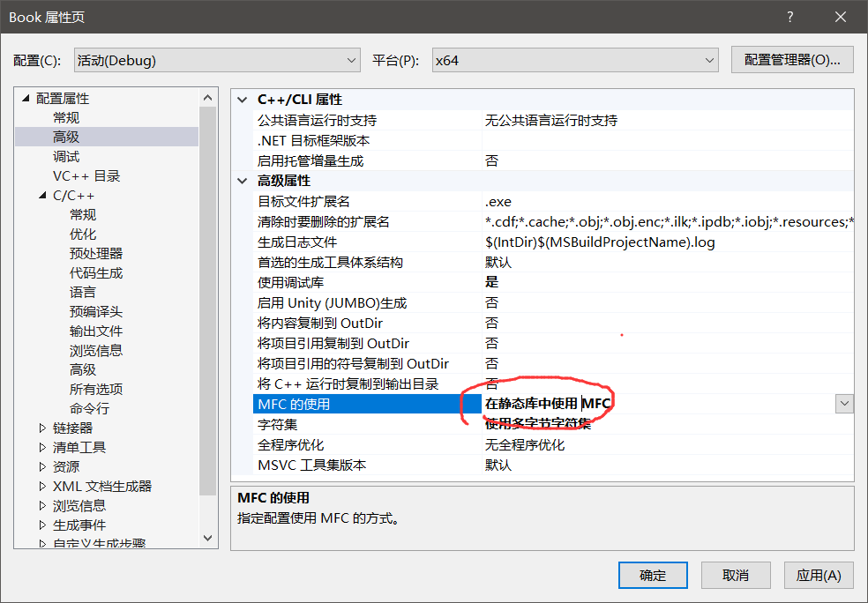The image size is (868, 603).
Task: Click the 配置管理器(O) button
Action: (x=791, y=59)
